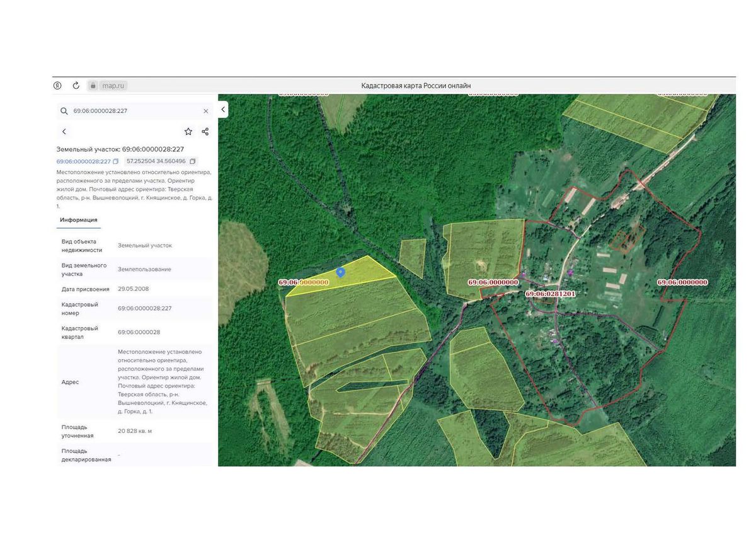This screenshot has width=756, height=535.
Task: Go back using the panel's left arrow
Action: click(64, 132)
